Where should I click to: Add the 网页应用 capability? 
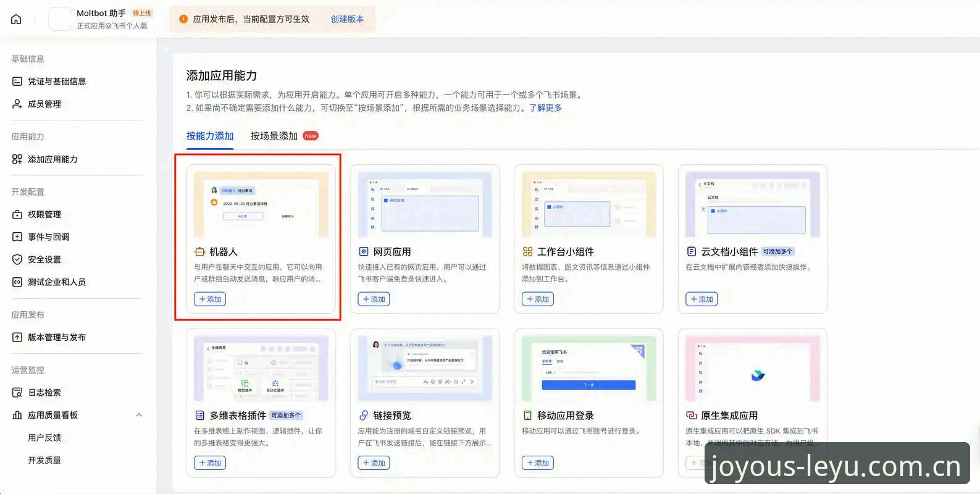[x=374, y=299]
